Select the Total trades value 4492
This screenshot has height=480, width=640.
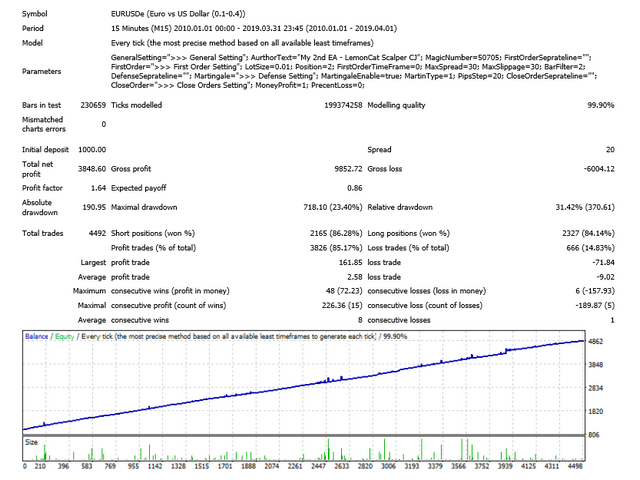[x=97, y=233]
